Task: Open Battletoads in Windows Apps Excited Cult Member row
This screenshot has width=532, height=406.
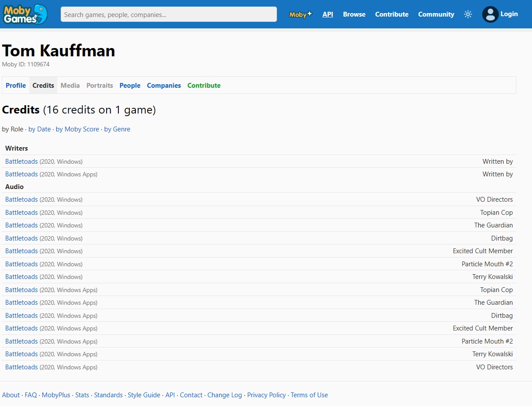Action: tap(21, 328)
